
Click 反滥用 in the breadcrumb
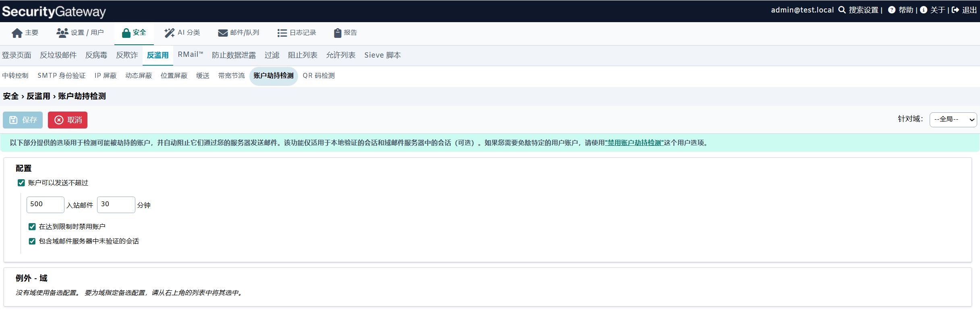pos(38,96)
